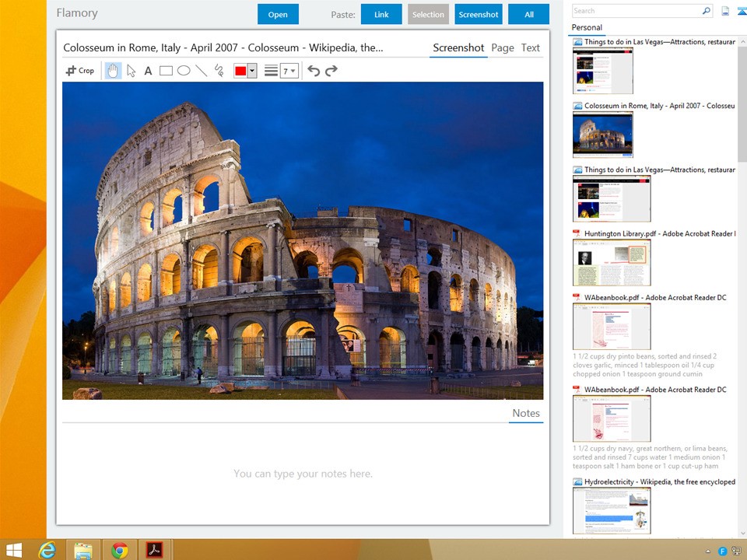Switch to the Page tab
This screenshot has width=747, height=560.
pyautogui.click(x=503, y=47)
